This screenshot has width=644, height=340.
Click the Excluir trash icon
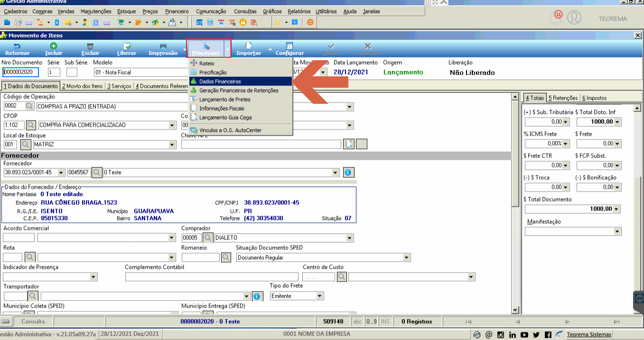90,46
